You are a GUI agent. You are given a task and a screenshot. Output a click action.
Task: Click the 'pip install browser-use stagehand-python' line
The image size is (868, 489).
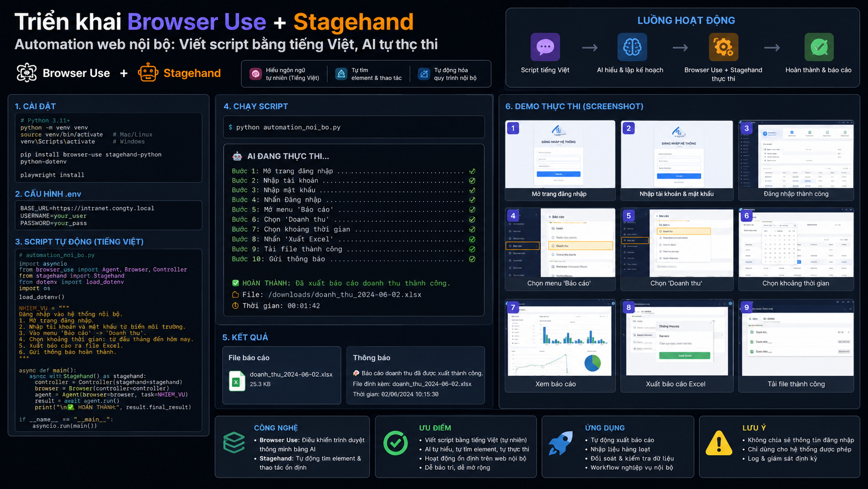click(91, 154)
